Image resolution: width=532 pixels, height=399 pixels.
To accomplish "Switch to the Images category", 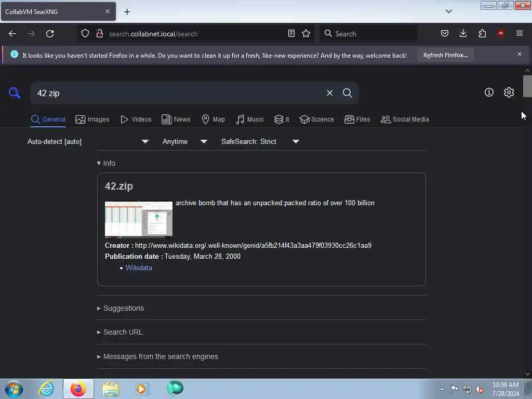I will (92, 119).
